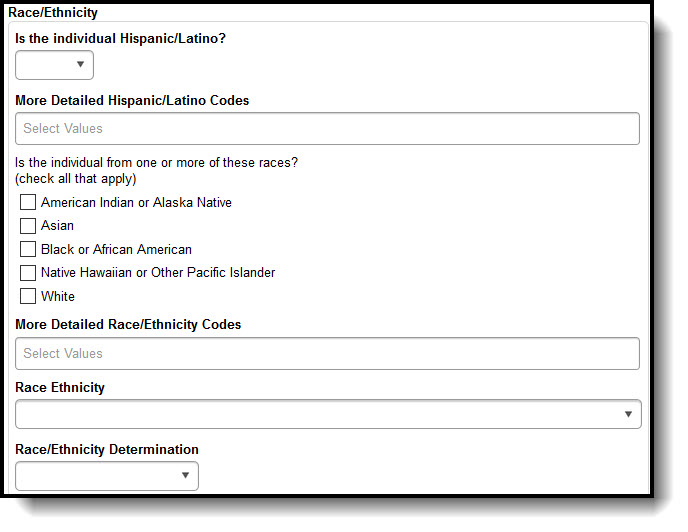The height and width of the screenshot is (532, 688).
Task: Click the "check all that apply" instruction text
Action: tap(76, 179)
